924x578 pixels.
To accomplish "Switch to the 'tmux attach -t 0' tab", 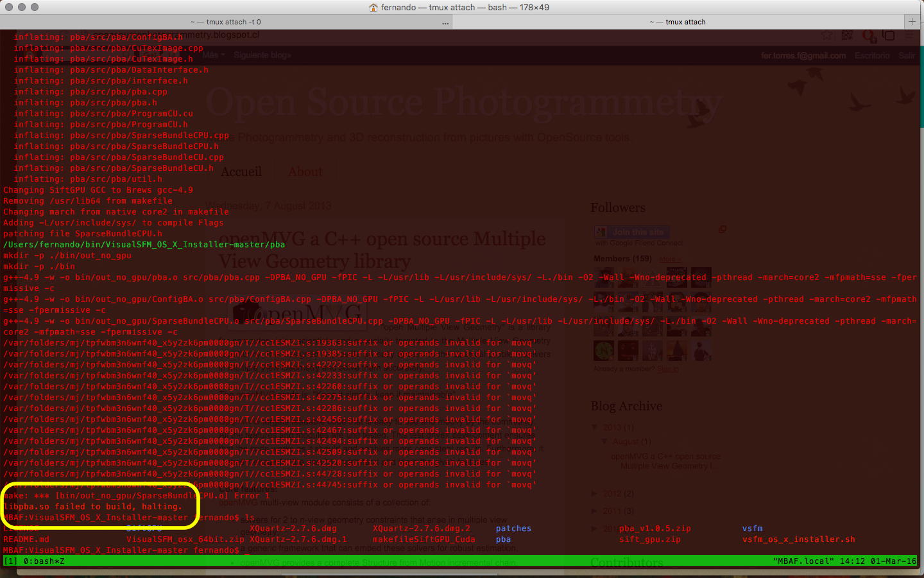I will tap(226, 22).
